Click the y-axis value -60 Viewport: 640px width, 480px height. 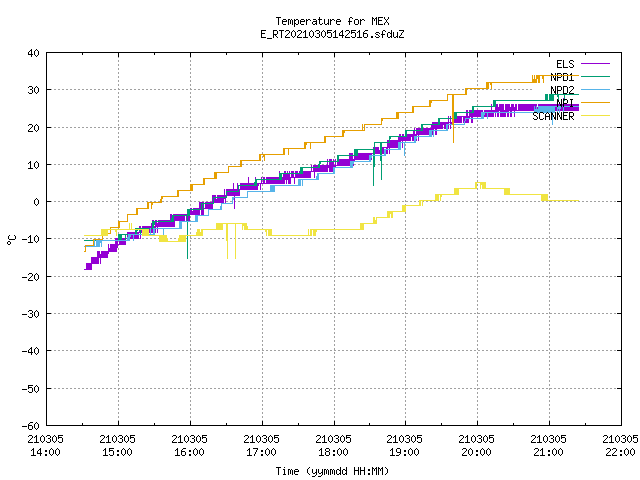(31, 426)
